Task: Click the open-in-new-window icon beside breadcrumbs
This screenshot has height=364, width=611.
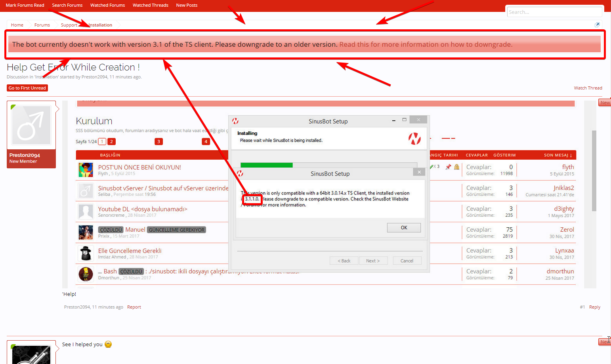Action: pyautogui.click(x=597, y=25)
